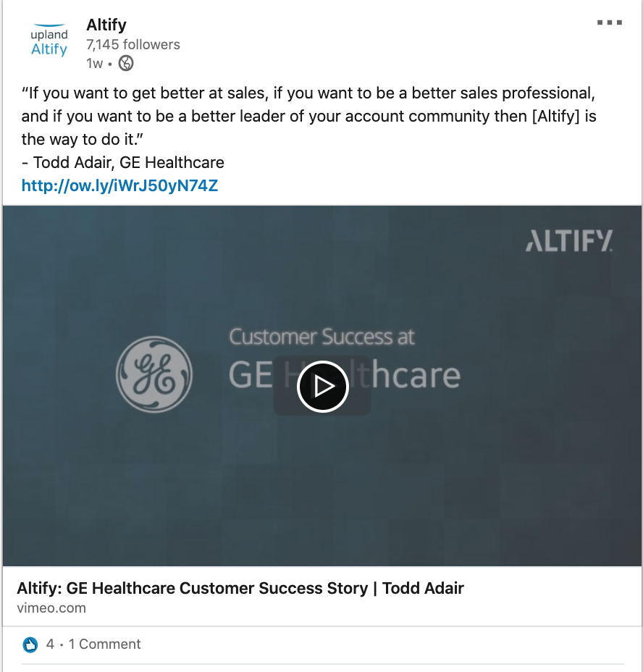Image resolution: width=643 pixels, height=672 pixels.
Task: Open the Altify company page name
Action: pyautogui.click(x=106, y=25)
